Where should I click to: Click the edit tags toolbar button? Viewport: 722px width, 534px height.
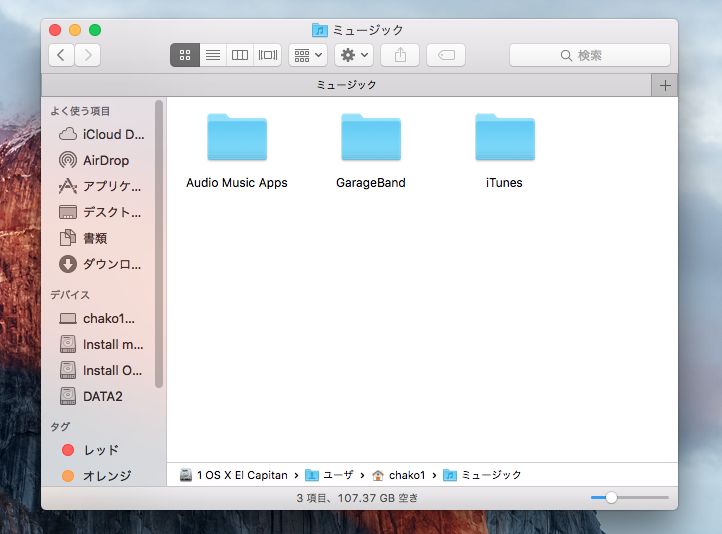click(x=446, y=55)
